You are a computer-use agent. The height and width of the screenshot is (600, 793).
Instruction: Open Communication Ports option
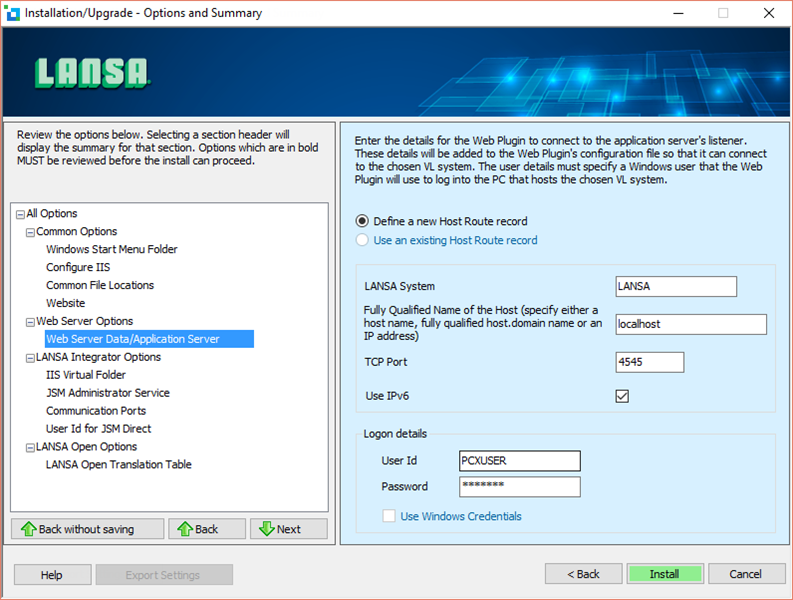(96, 411)
